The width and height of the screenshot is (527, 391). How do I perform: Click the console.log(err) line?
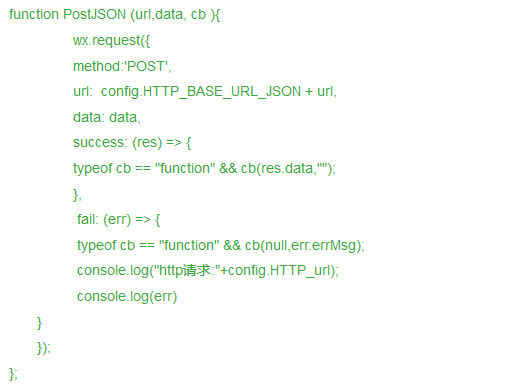pos(127,297)
